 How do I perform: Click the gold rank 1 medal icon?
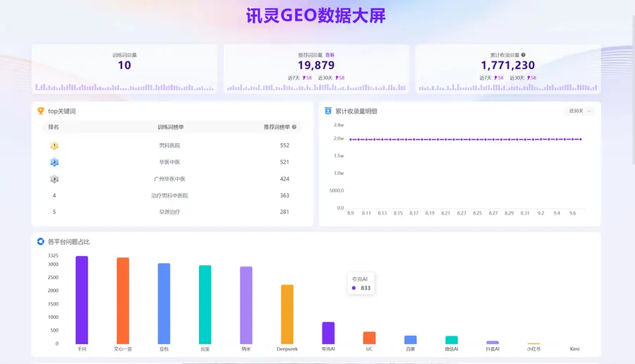pos(54,145)
